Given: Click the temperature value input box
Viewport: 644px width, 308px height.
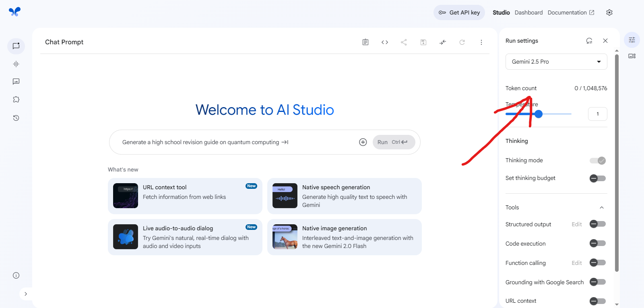Looking at the screenshot, I should coord(598,114).
